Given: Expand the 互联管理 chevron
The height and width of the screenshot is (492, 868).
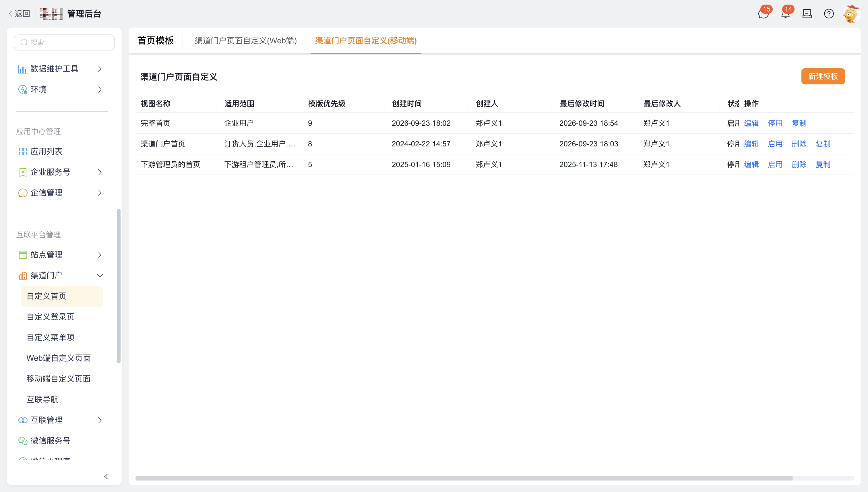Looking at the screenshot, I should (x=100, y=420).
